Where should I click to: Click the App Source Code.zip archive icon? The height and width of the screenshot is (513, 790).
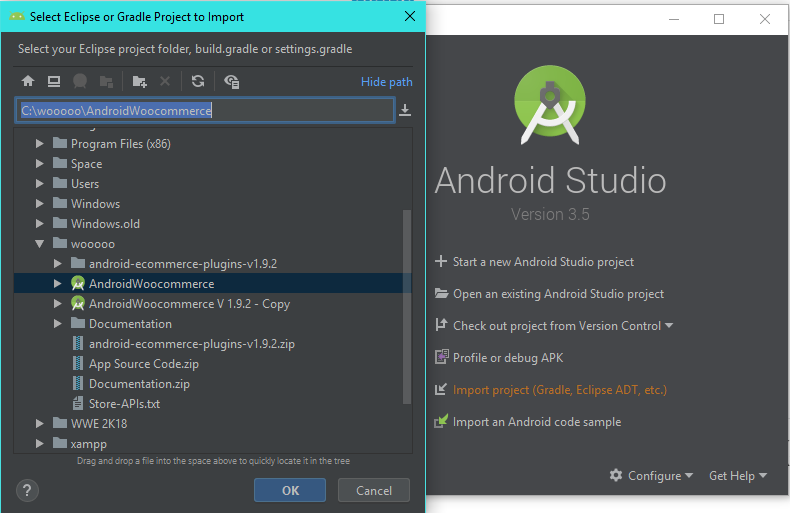tap(78, 363)
